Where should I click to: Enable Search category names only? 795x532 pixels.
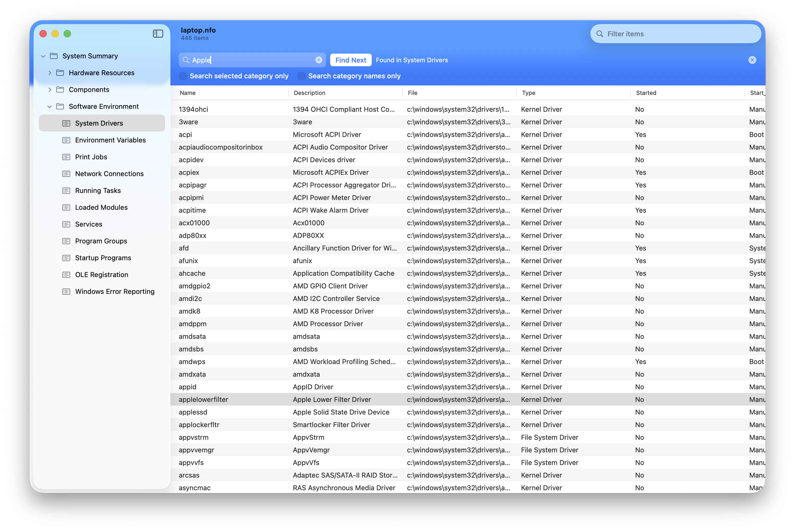coord(301,76)
